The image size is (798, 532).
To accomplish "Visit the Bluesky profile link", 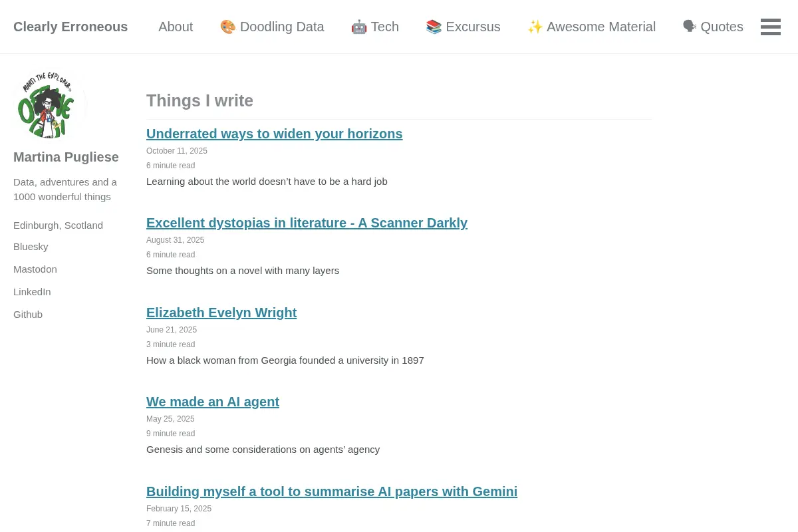I will point(31,247).
